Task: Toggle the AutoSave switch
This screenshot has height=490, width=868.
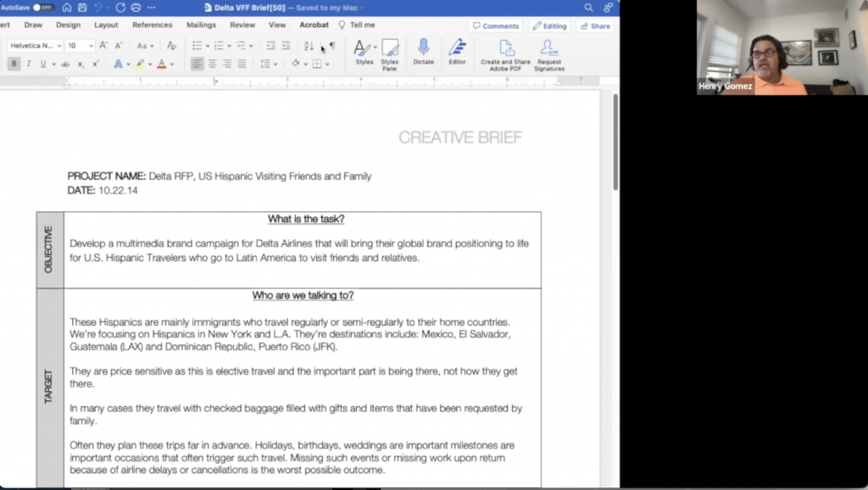Action: 42,8
